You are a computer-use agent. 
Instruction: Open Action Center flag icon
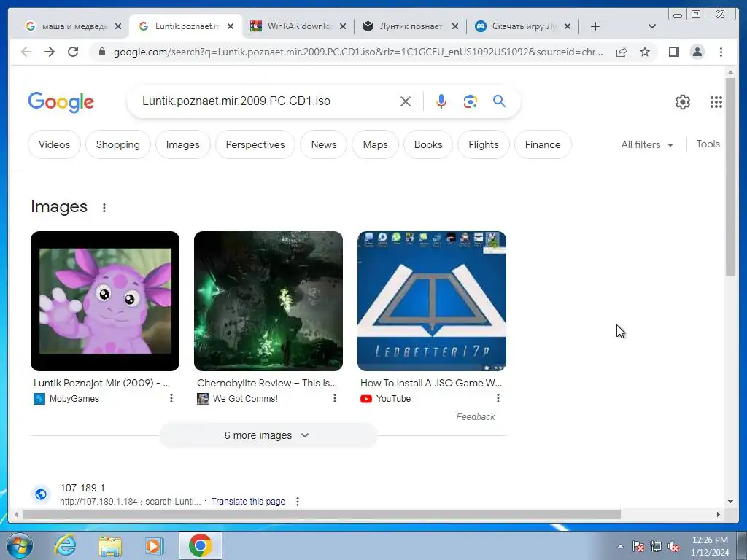(x=638, y=546)
